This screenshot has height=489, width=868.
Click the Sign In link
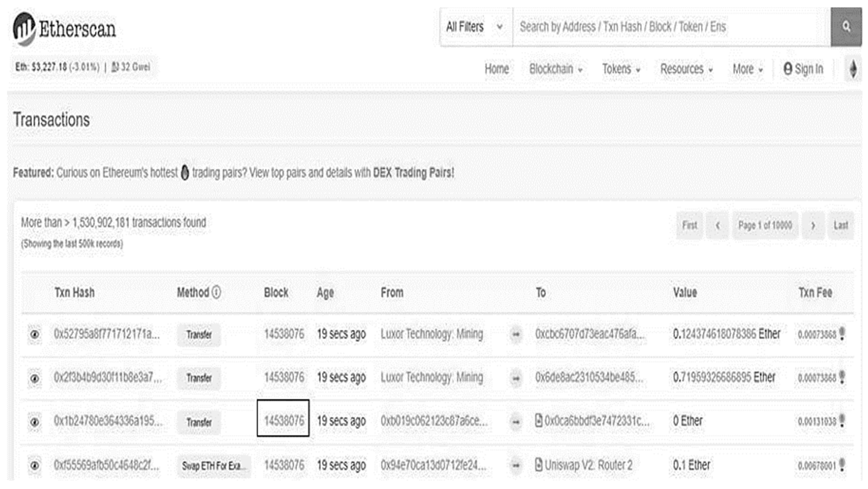(804, 69)
